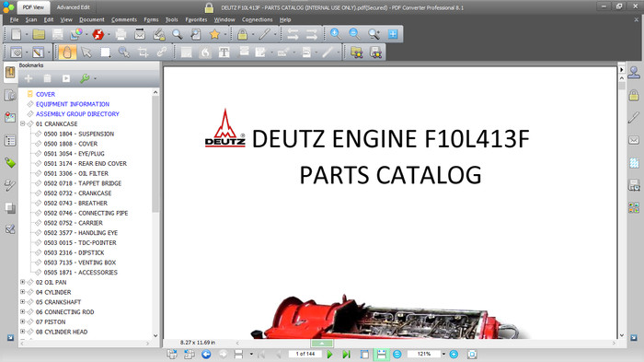
Task: Click the Typewriter text tool icon
Action: [224, 53]
